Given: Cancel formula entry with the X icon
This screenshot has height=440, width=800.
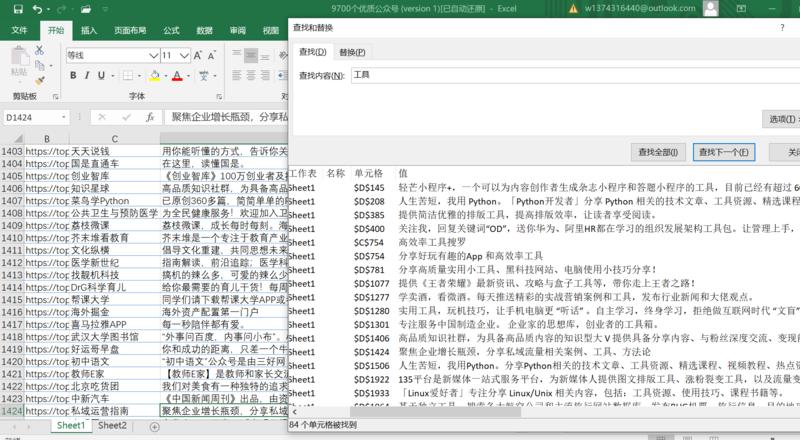Looking at the screenshot, I should (x=102, y=117).
